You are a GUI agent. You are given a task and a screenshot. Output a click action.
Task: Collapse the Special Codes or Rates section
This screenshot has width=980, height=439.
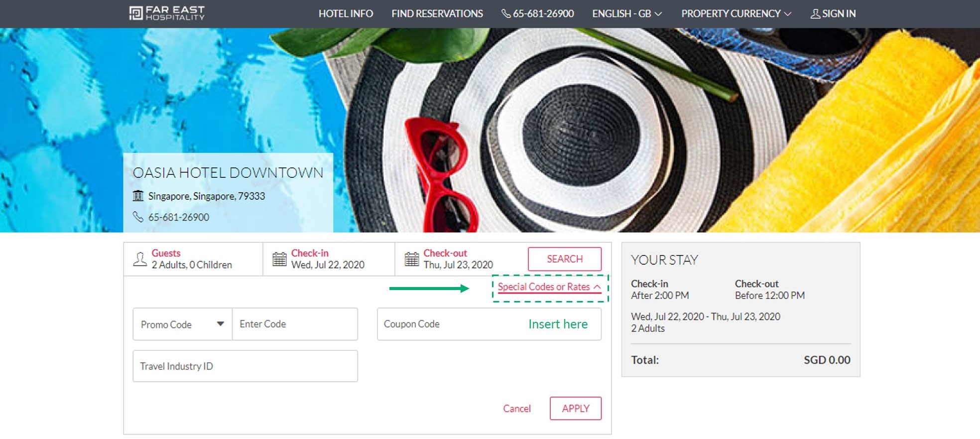coord(550,287)
